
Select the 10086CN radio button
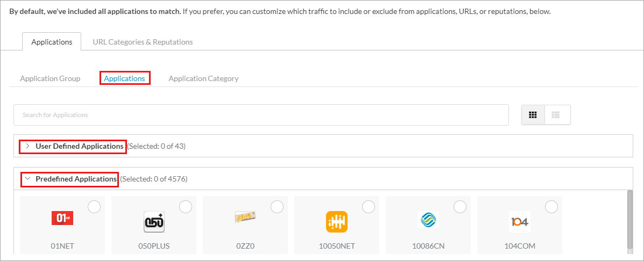click(x=460, y=207)
